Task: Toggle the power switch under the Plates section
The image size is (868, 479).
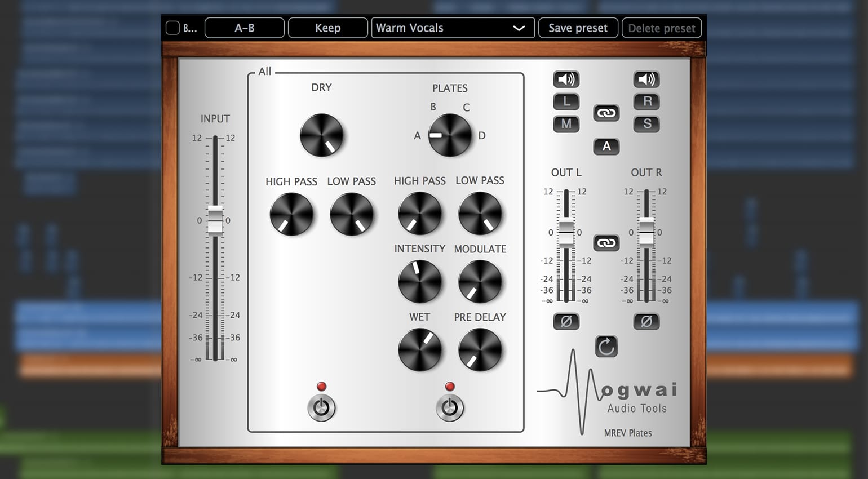Action: click(450, 408)
